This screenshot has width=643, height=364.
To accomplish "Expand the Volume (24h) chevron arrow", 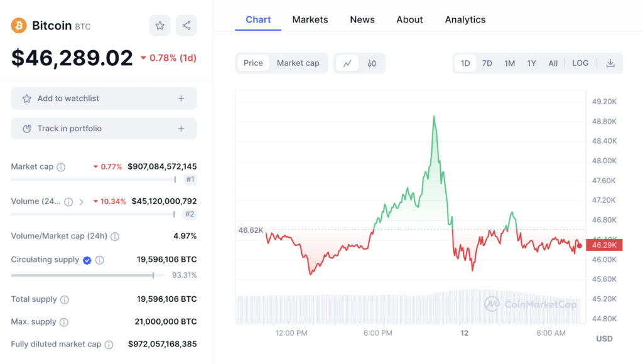I will (x=81, y=202).
